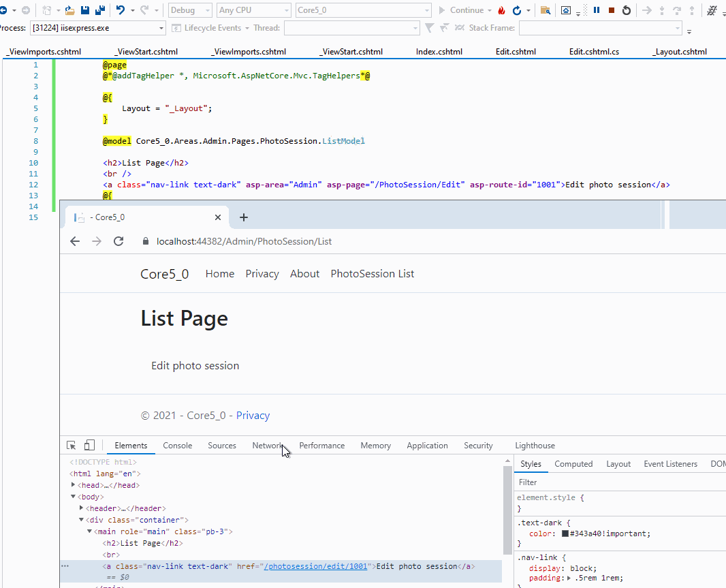The image size is (726, 588).
Task: Reload the browser page
Action: (x=119, y=241)
